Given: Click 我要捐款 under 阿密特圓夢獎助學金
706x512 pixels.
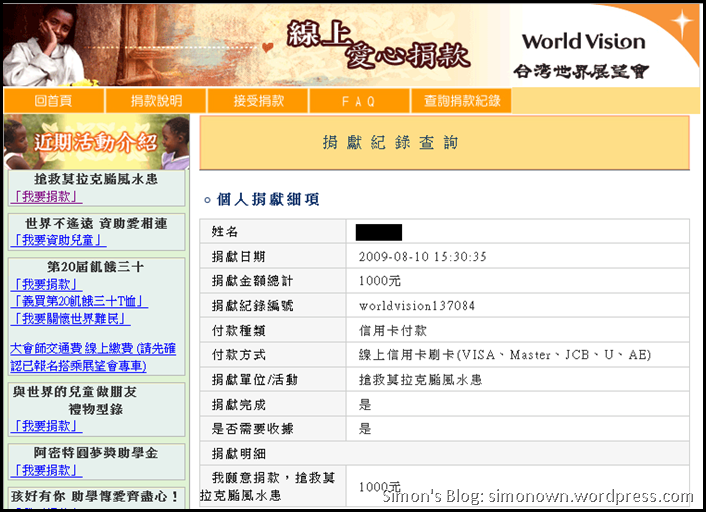Looking at the screenshot, I should pos(46,470).
